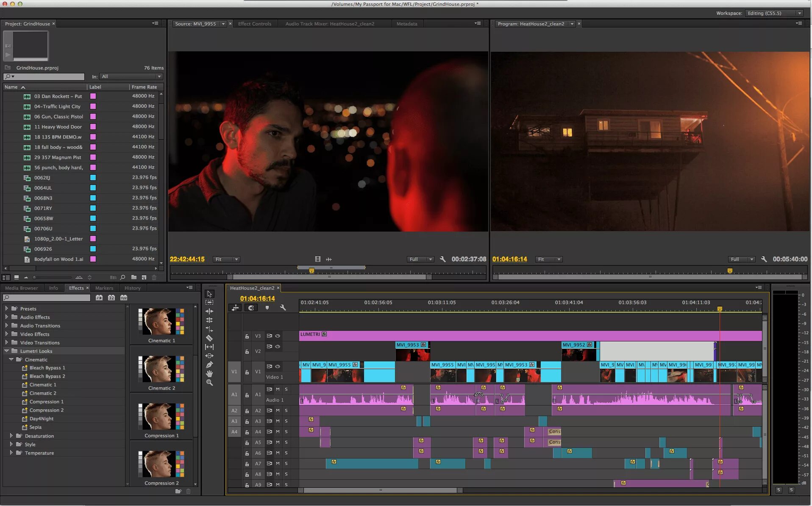Solo audio track A1
Screen dimensions: 812x506
286,389
